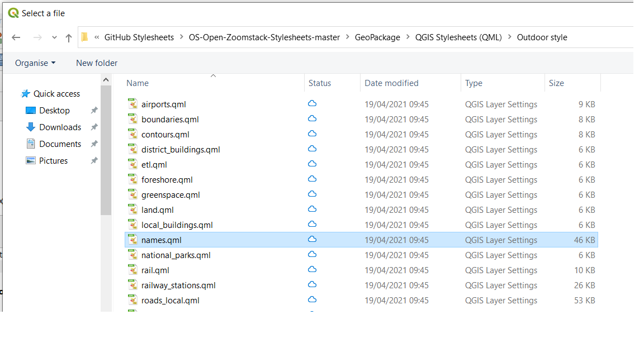Screen dimensions: 644x362
Task: Click the rail.qml file type icon
Action: pyautogui.click(x=132, y=270)
